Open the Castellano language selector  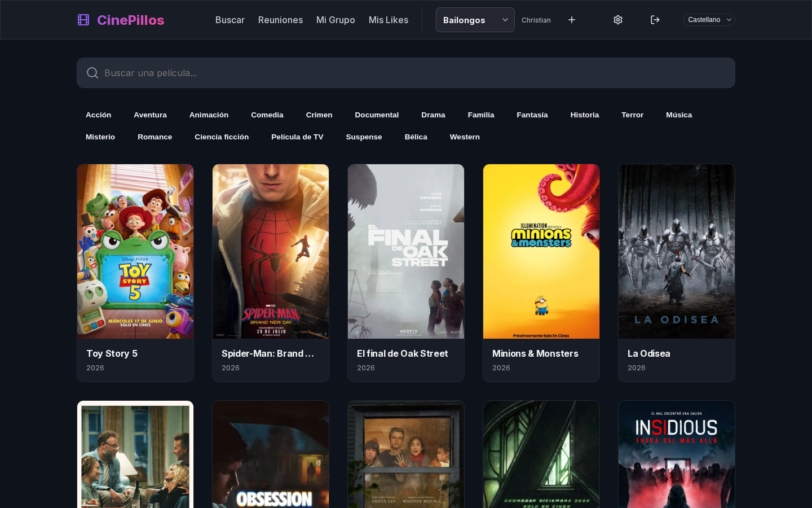(x=709, y=20)
